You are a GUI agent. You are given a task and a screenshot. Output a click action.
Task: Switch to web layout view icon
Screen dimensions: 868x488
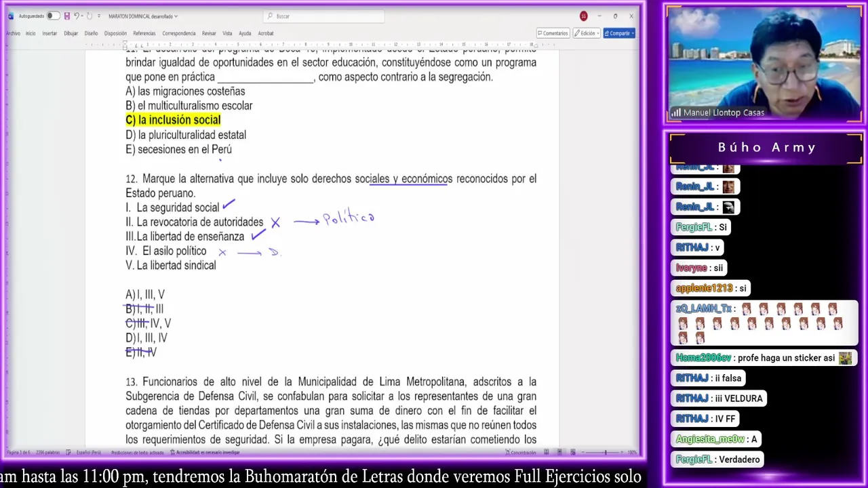pos(573,452)
